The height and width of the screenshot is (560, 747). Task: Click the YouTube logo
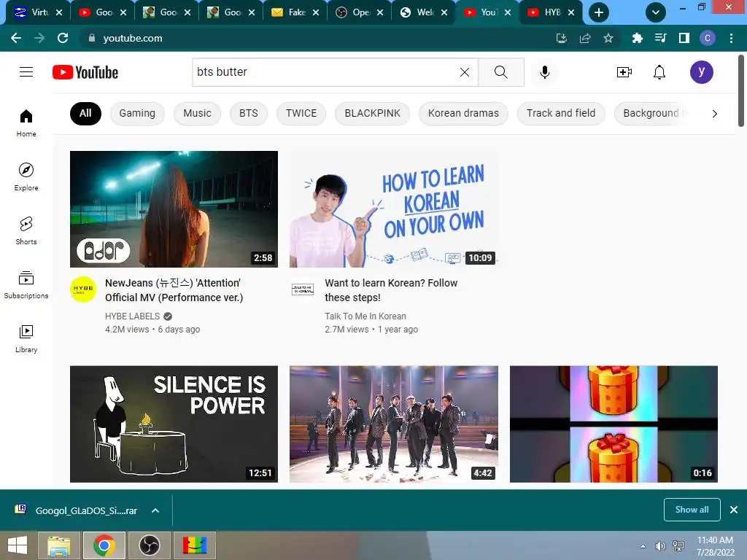click(x=85, y=72)
